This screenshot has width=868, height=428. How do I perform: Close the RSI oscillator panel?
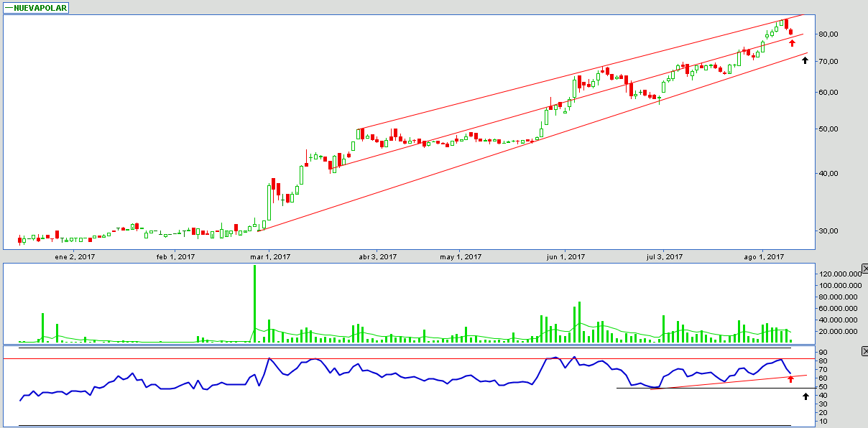[x=864, y=350]
